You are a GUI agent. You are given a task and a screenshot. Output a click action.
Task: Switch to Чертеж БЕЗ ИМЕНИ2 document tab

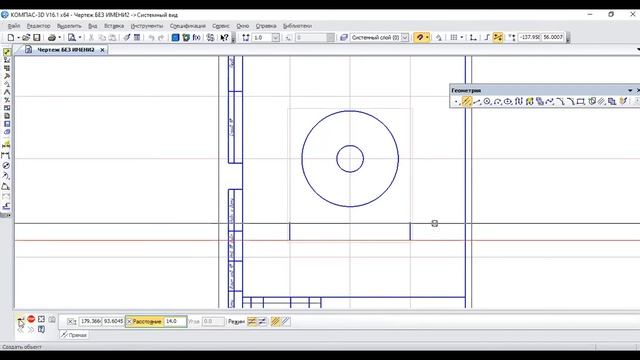click(x=66, y=50)
